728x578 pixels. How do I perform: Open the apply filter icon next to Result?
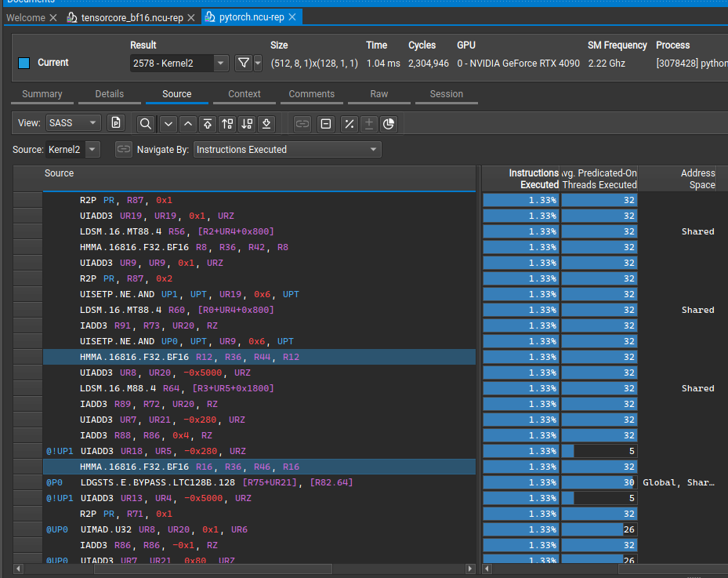(x=244, y=62)
